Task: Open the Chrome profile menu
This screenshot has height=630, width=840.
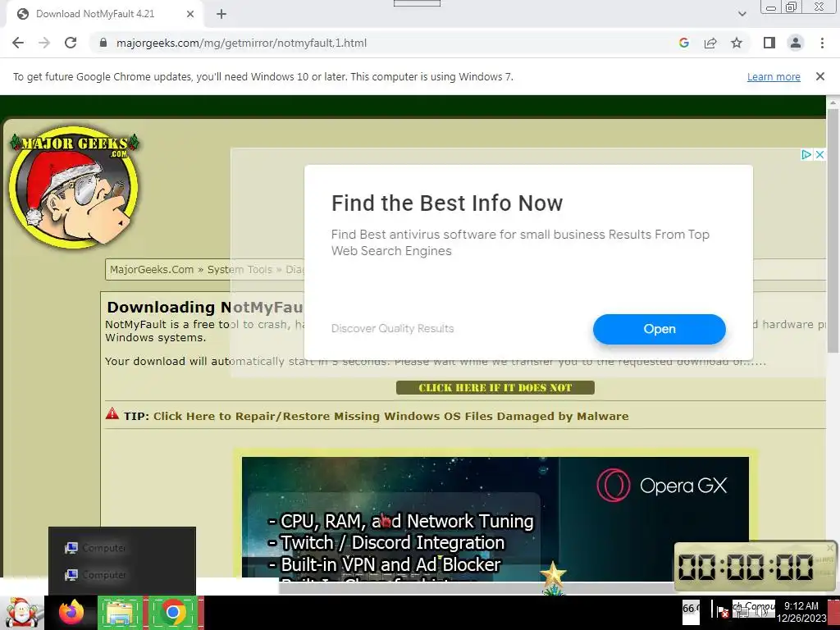Action: click(796, 43)
